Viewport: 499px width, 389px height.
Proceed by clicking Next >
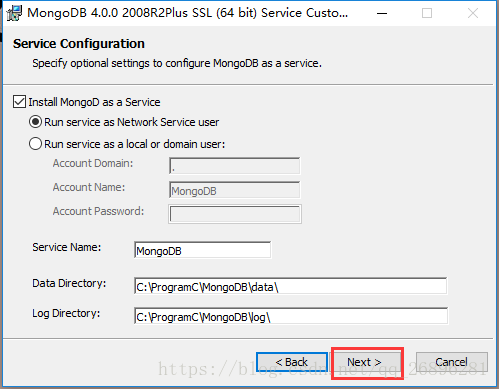[367, 362]
